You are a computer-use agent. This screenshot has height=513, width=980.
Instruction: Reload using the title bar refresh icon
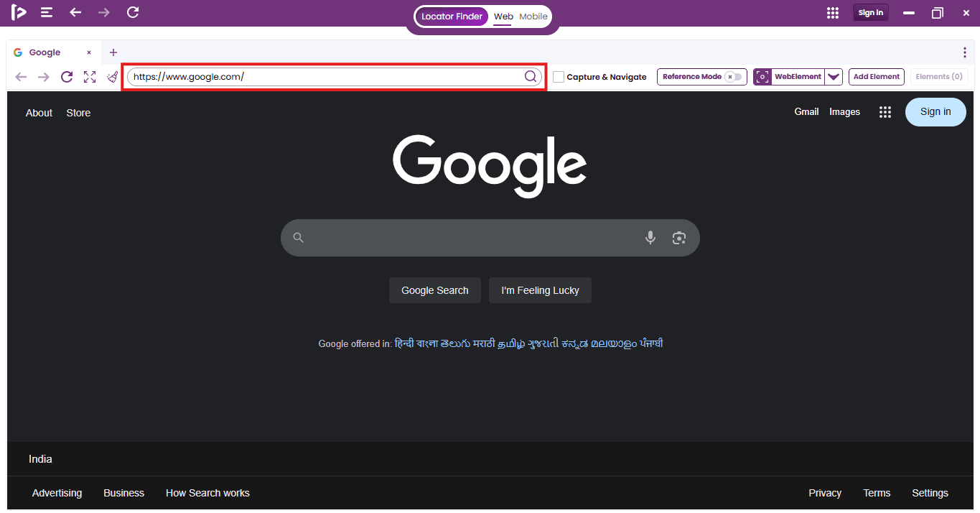[133, 12]
